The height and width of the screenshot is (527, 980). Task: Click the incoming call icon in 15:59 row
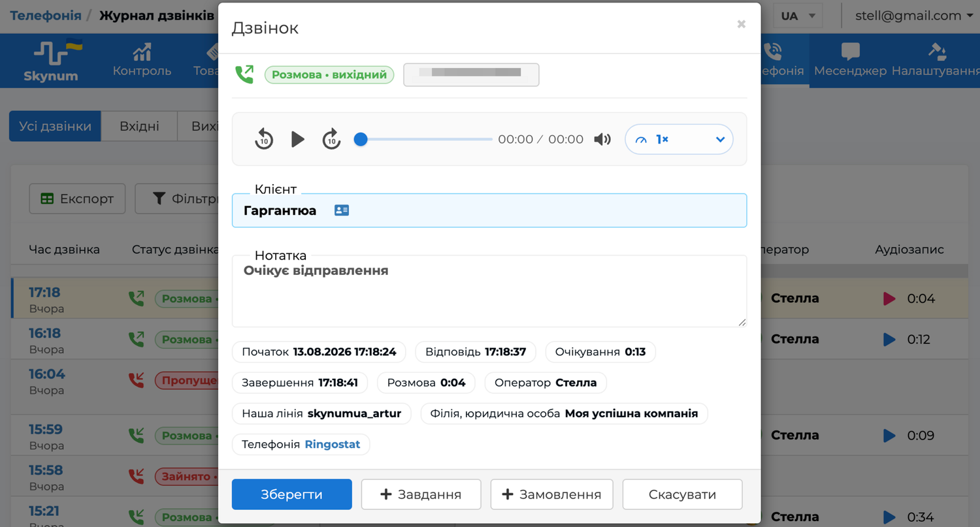pyautogui.click(x=137, y=436)
